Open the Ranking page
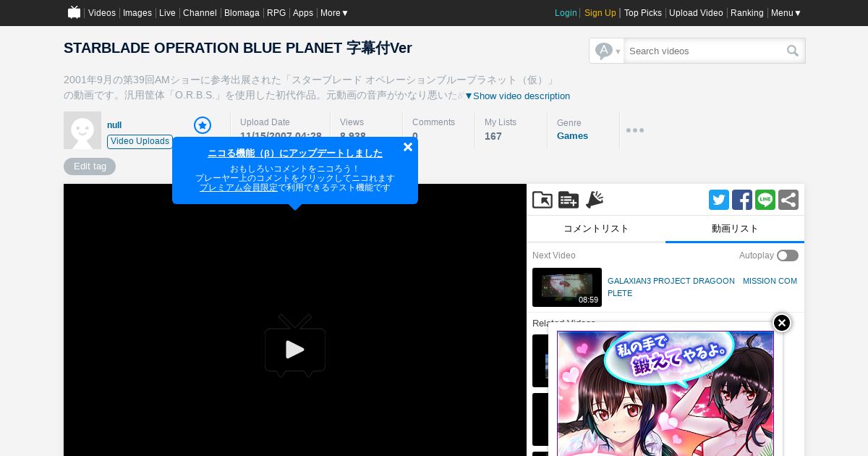 tap(747, 13)
